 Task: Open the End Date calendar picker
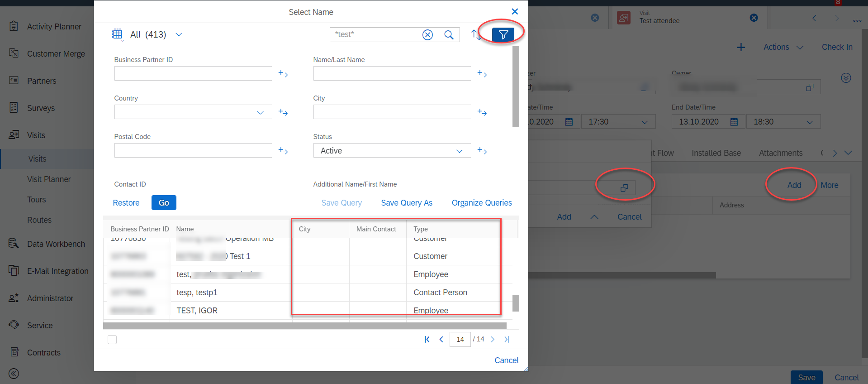coord(734,122)
